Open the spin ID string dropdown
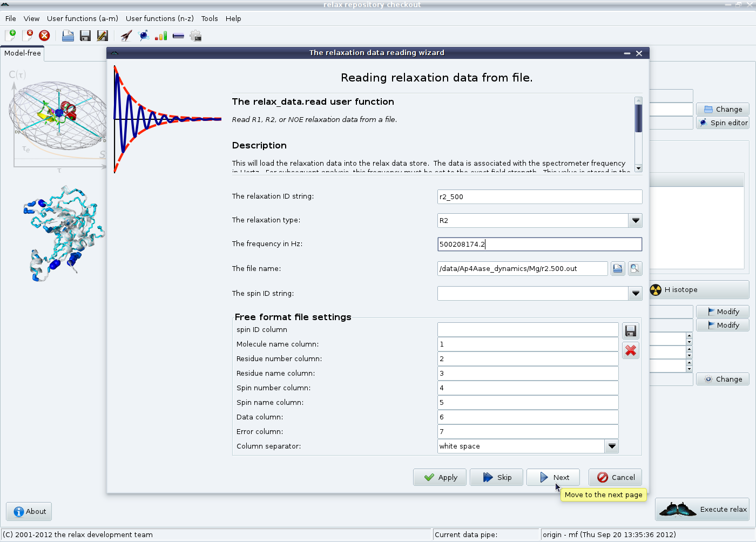Screen dimensions: 756x542 click(x=636, y=293)
